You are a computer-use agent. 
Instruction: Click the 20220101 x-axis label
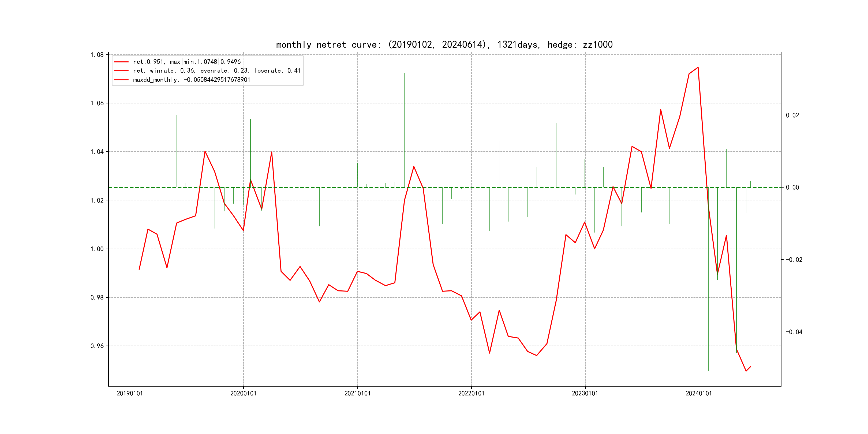[471, 393]
